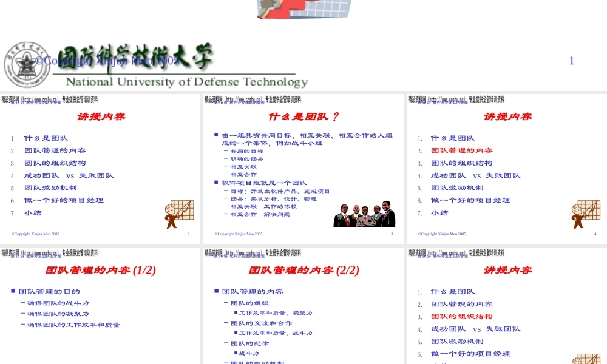Click the line 确保团队的凝聚力

58,314
